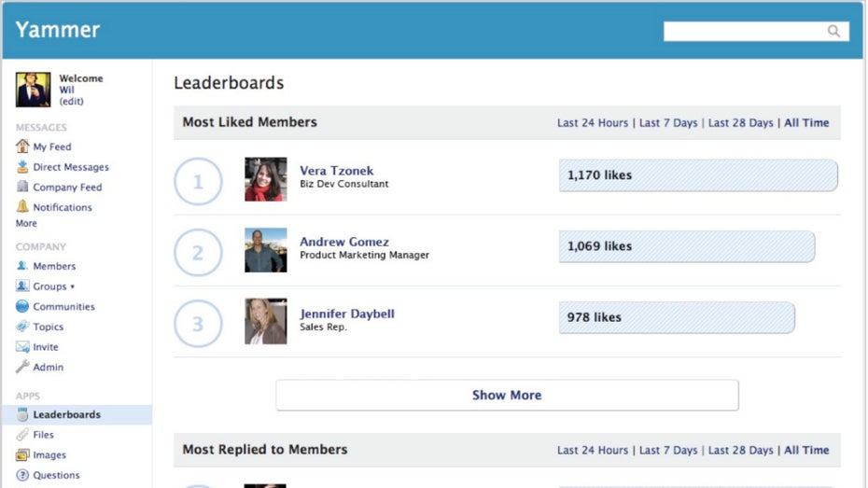This screenshot has width=868, height=488.
Task: Open Topics tag icon in sidebar
Action: (x=22, y=327)
